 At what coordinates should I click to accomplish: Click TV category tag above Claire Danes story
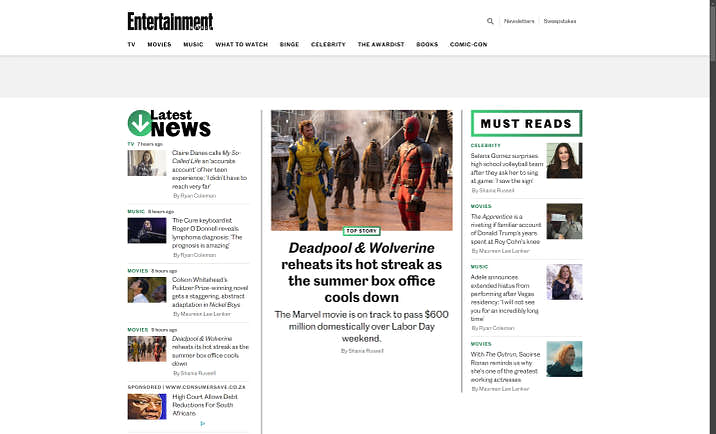click(x=131, y=144)
